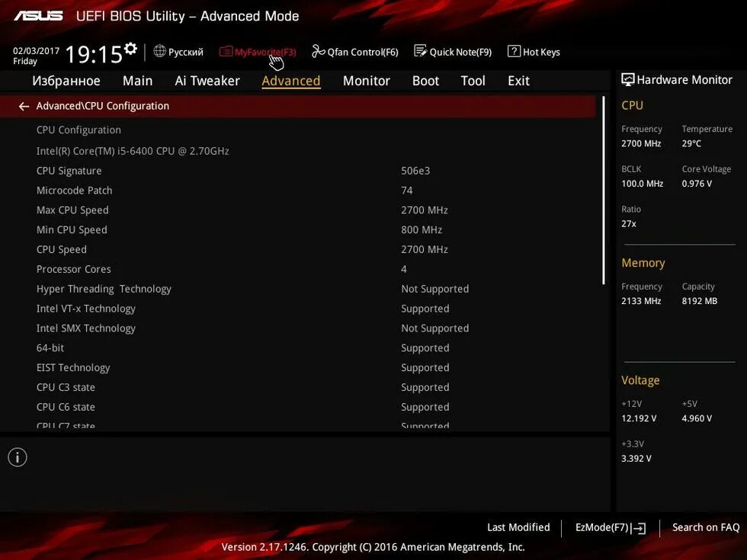Click the Intel Core i5-6400 processor name
This screenshot has height=560, width=747.
(x=133, y=151)
